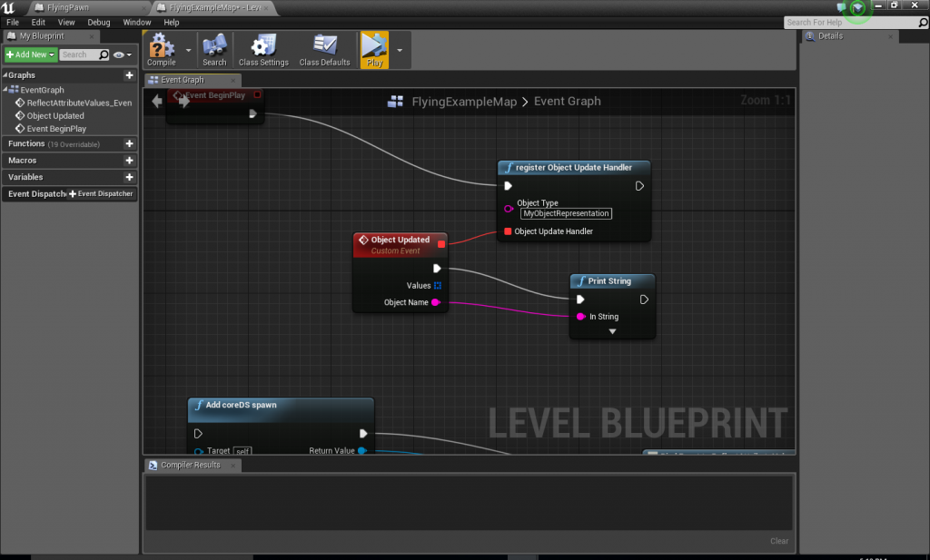Image resolution: width=930 pixels, height=560 pixels.
Task: Open the File menu
Action: [12, 22]
